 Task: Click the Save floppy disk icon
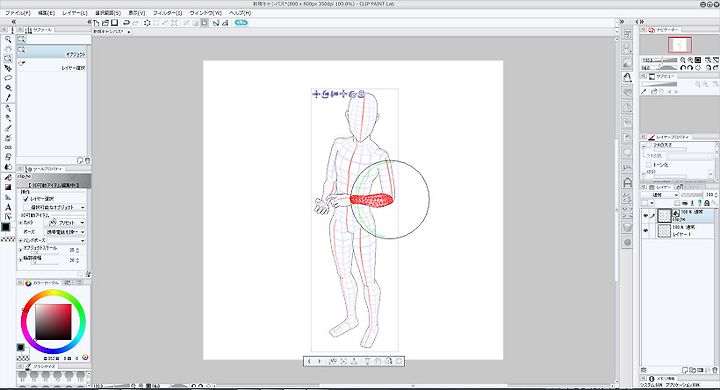click(115, 23)
